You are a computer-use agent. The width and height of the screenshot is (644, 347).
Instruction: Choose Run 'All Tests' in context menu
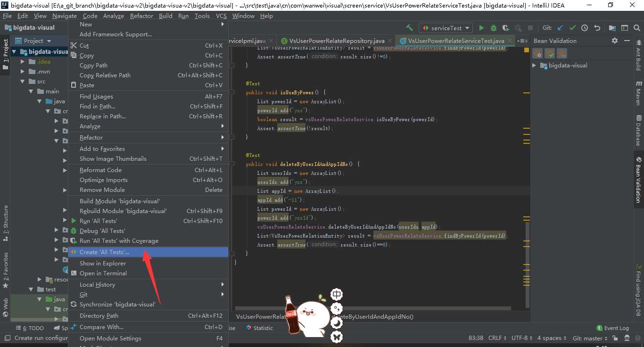148,221
